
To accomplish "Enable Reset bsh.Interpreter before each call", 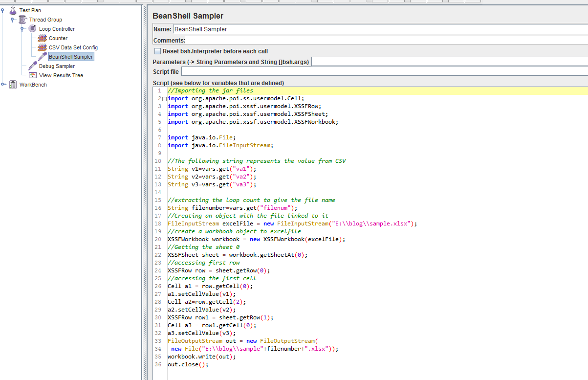I will pos(157,51).
